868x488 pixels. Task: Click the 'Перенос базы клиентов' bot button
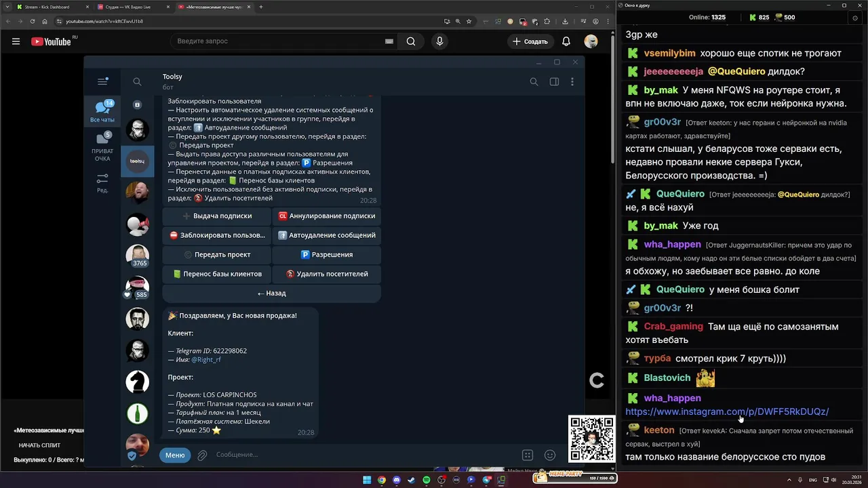pyautogui.click(x=216, y=274)
